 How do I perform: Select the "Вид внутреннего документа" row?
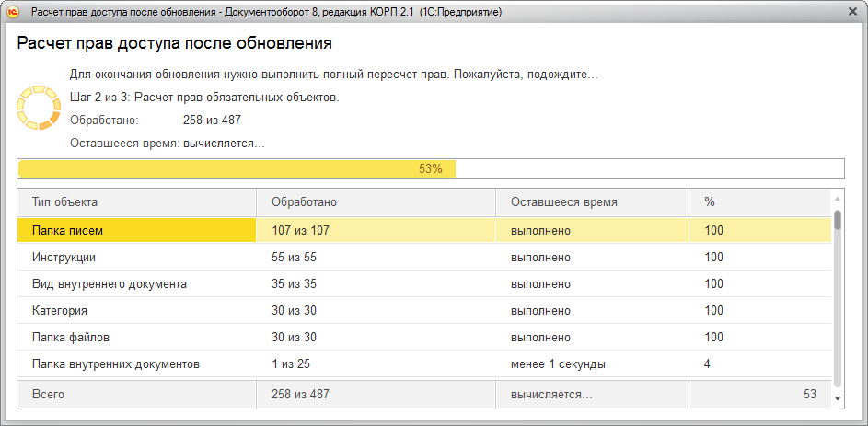[x=136, y=284]
